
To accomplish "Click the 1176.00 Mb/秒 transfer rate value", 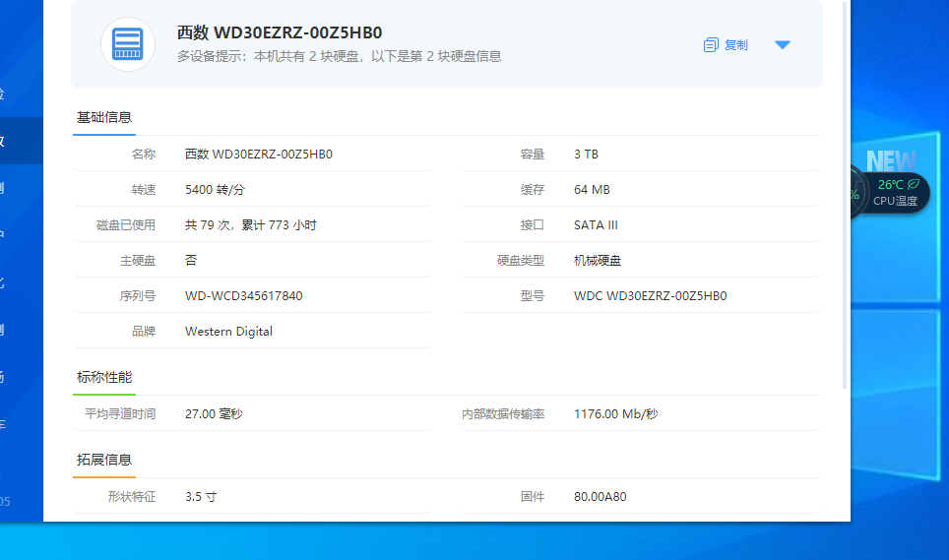I will [x=615, y=414].
